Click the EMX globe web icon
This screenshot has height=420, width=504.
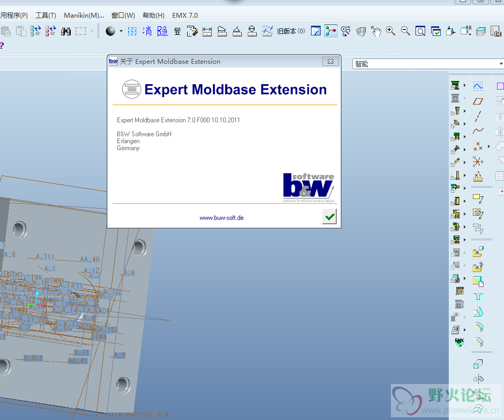[x=459, y=343]
